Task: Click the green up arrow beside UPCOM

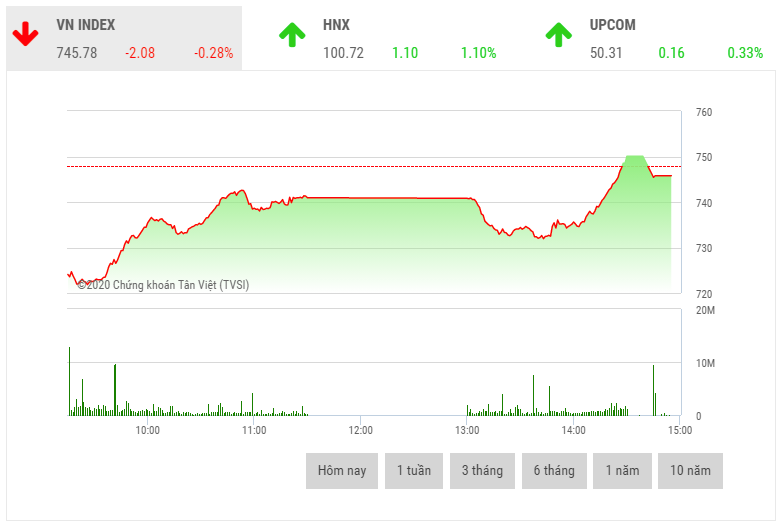Action: [558, 36]
